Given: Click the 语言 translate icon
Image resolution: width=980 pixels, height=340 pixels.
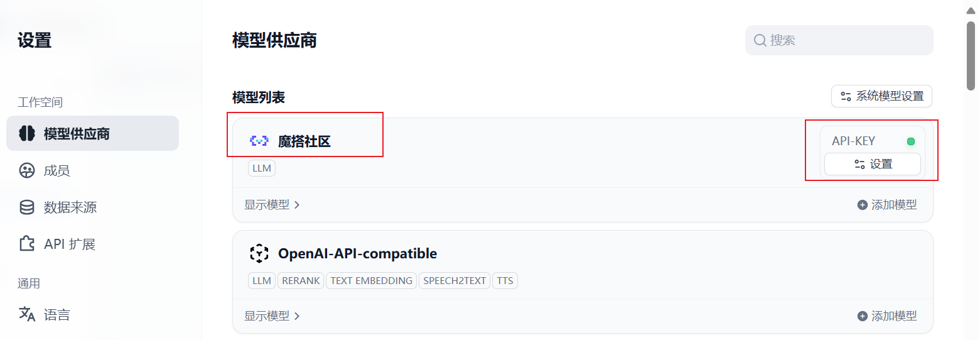Looking at the screenshot, I should point(26,314).
